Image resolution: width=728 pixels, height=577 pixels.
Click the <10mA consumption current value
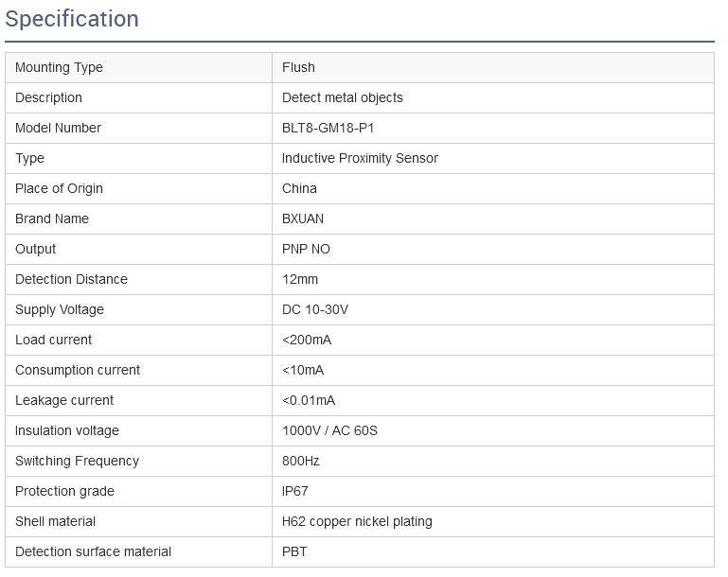coord(303,370)
